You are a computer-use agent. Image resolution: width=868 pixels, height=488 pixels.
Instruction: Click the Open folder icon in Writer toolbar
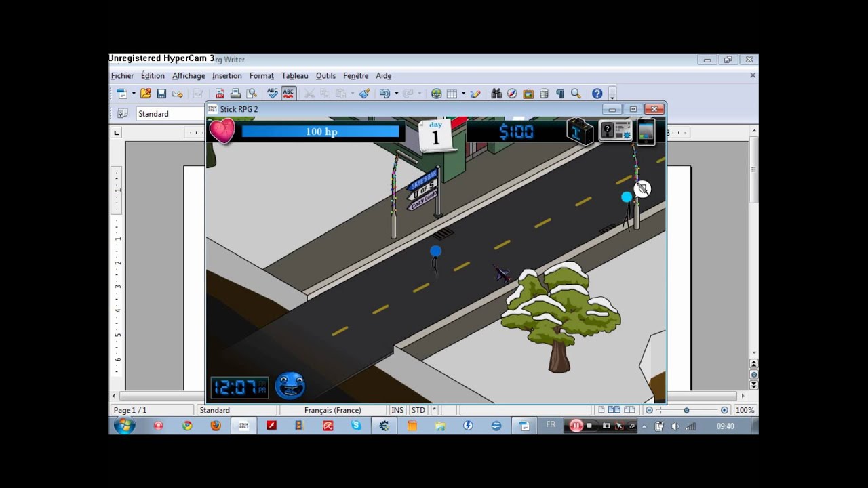146,94
